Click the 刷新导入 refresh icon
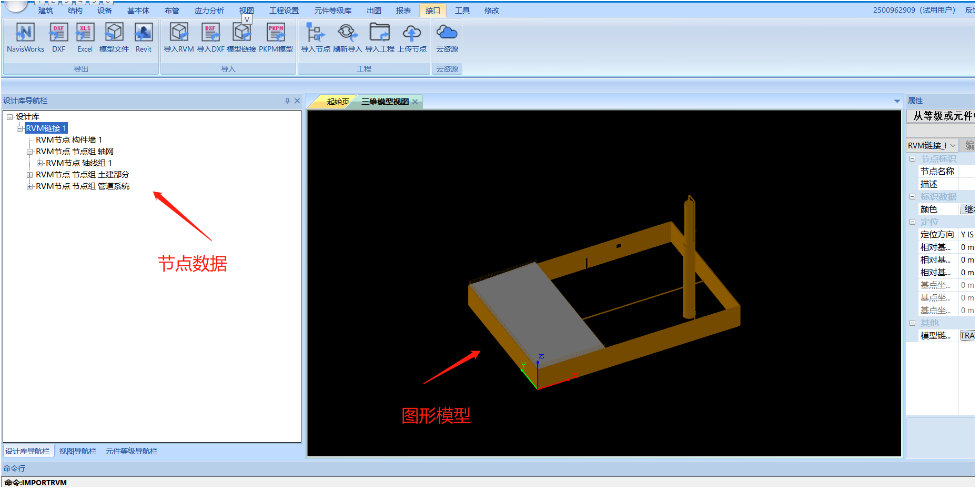Screen dimensions: 980x490 [x=347, y=33]
